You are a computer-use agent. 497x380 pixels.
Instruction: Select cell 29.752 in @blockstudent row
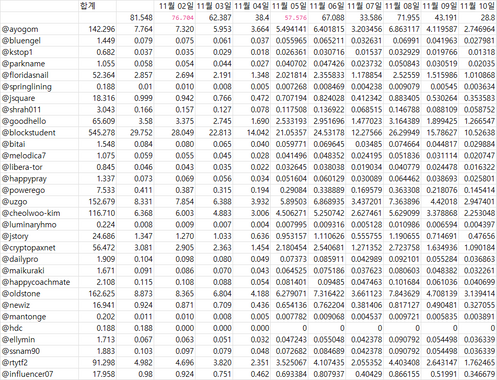(x=141, y=133)
